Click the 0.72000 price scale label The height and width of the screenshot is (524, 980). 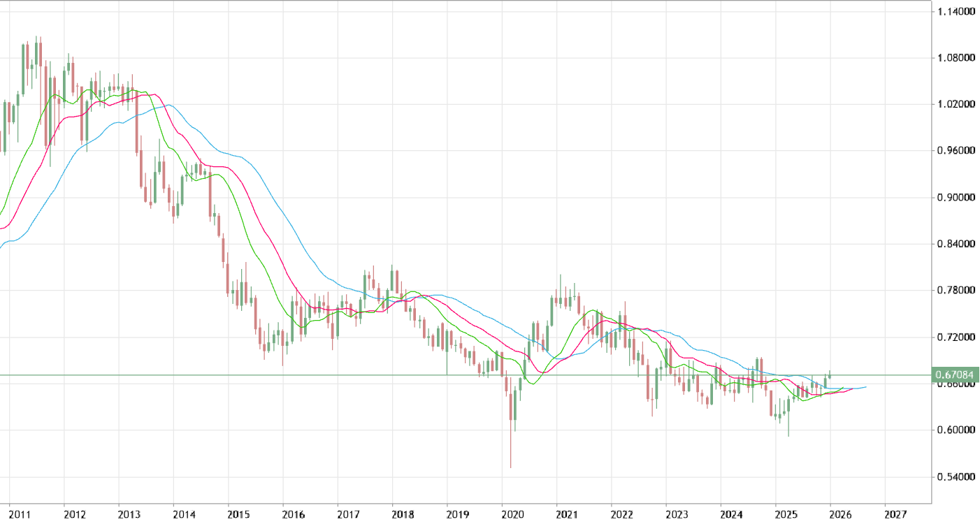pyautogui.click(x=955, y=337)
